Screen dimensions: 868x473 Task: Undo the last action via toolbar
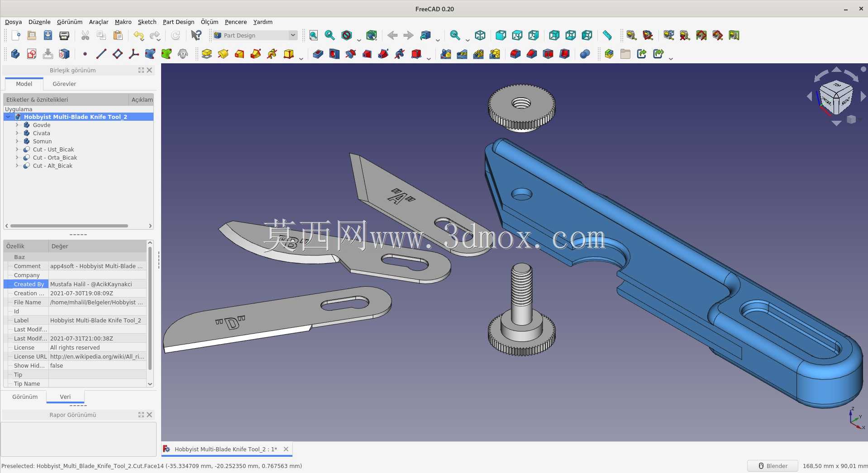(138, 35)
